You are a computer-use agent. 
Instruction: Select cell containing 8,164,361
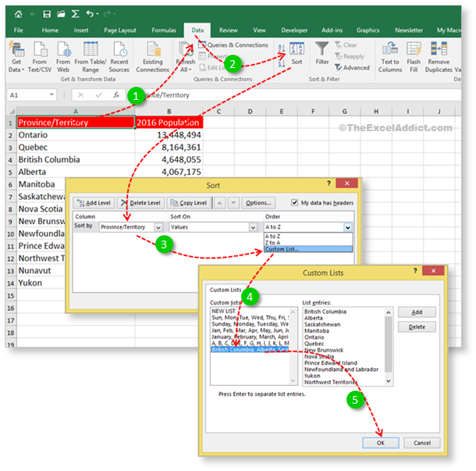[x=169, y=148]
